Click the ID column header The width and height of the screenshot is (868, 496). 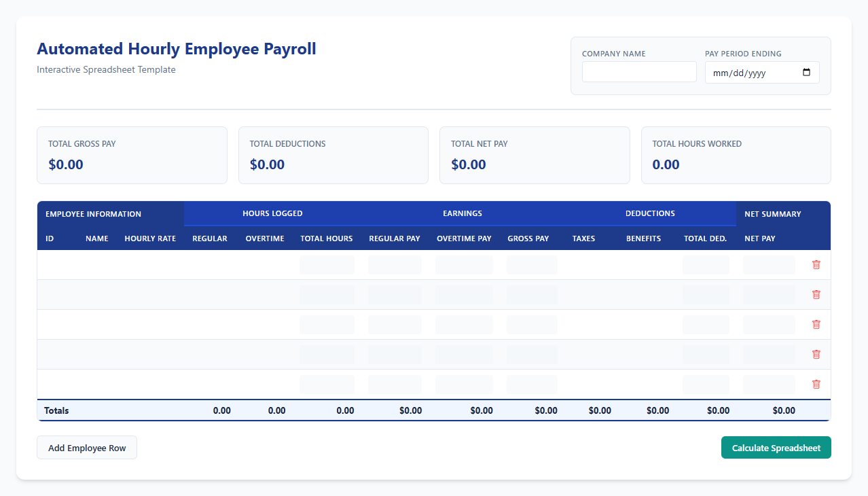click(50, 238)
